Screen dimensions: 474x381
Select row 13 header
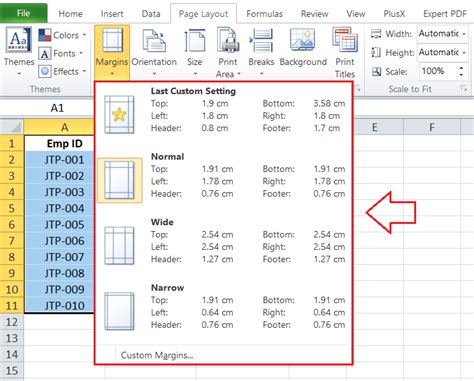pos(12,338)
